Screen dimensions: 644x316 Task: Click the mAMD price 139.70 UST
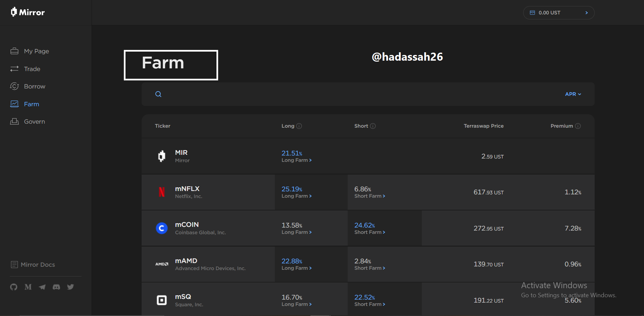point(489,264)
